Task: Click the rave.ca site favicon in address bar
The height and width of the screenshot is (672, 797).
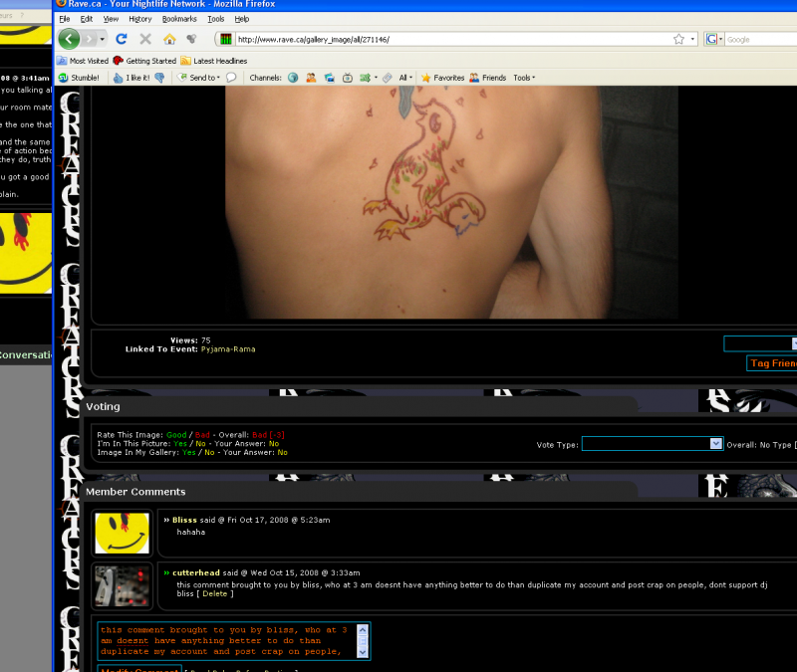Action: [x=226, y=39]
